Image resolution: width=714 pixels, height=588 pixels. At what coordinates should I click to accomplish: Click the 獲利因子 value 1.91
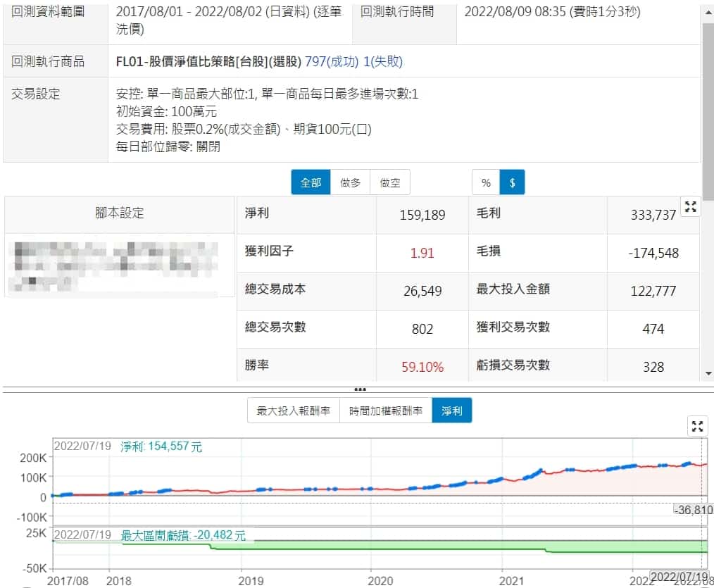click(422, 253)
